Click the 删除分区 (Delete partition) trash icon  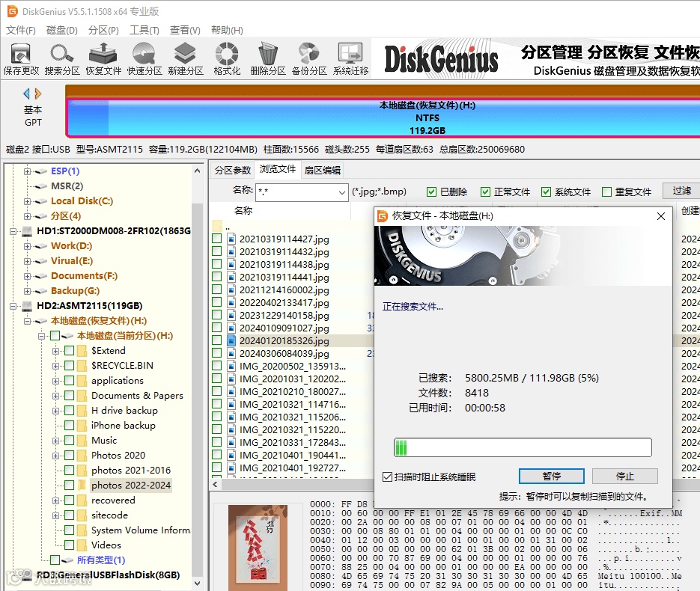coord(268,59)
